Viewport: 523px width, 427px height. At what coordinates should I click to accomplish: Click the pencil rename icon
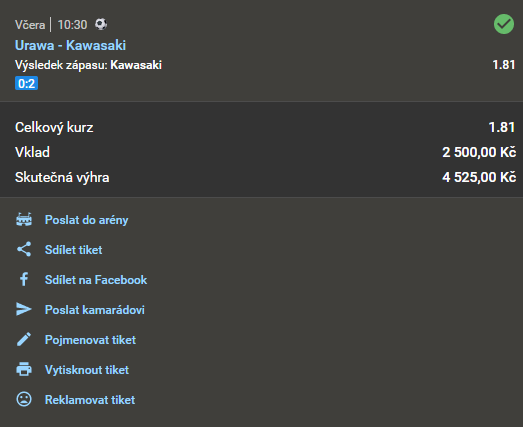pos(24,339)
